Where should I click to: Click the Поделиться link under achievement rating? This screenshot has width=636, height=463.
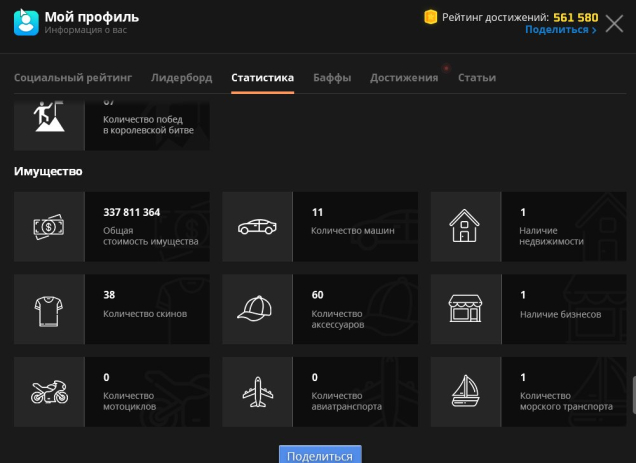[x=560, y=31]
